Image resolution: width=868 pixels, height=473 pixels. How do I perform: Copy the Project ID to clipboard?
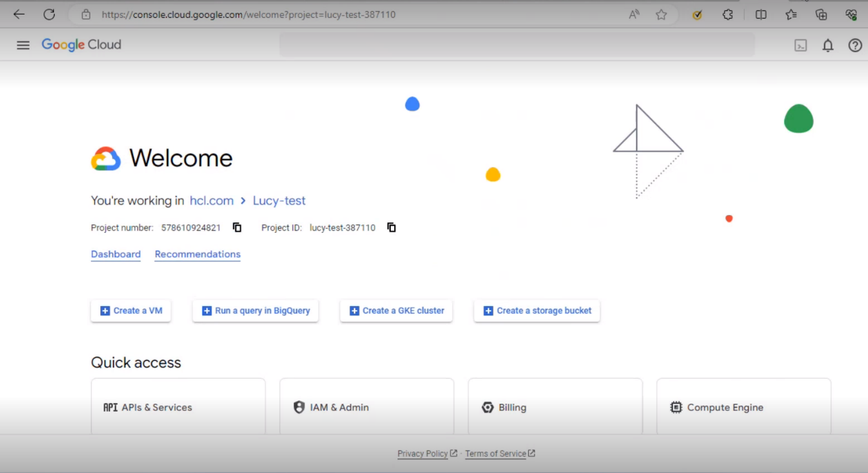(x=391, y=228)
